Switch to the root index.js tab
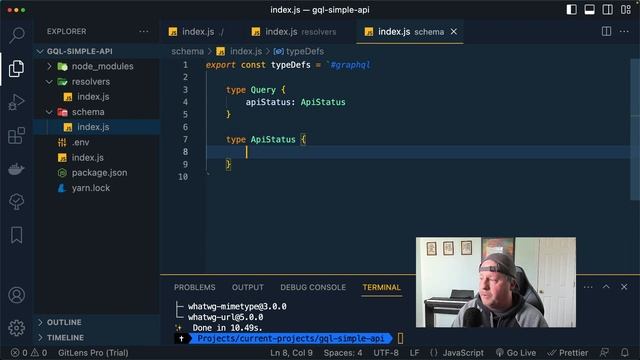The width and height of the screenshot is (640, 360). click(197, 31)
